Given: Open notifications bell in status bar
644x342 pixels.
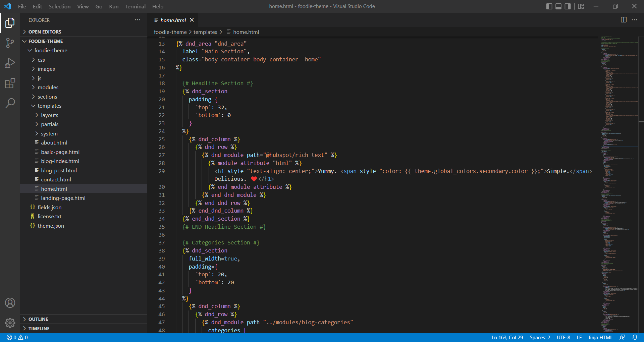Looking at the screenshot, I should click(635, 338).
